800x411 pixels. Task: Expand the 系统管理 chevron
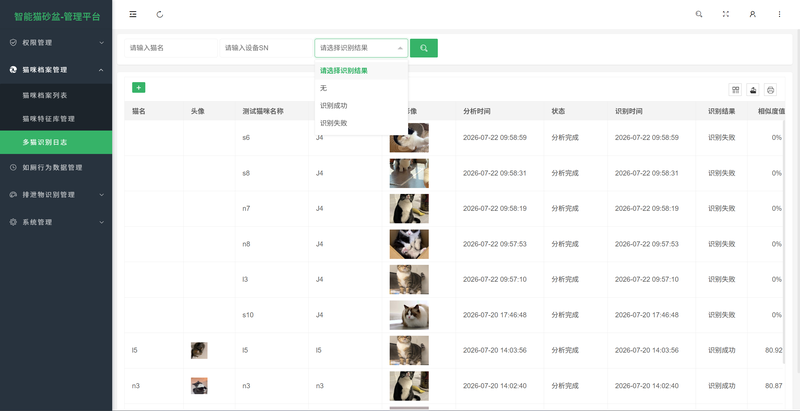[101, 222]
